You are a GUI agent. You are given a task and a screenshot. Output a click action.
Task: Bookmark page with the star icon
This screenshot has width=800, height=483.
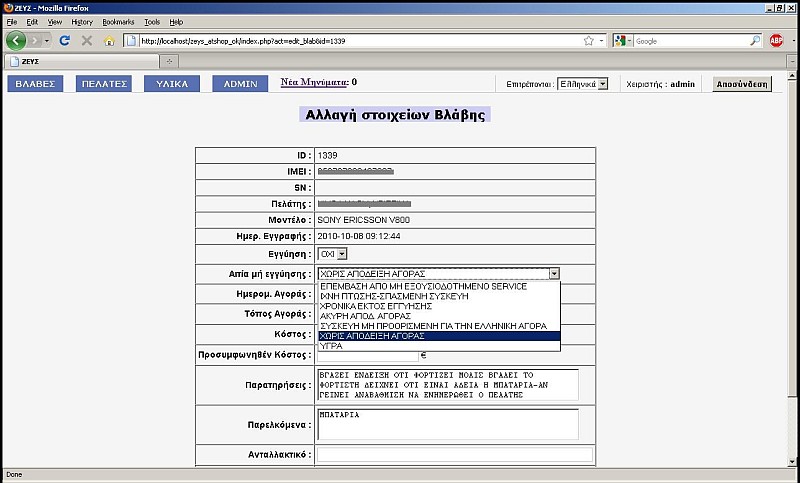pyautogui.click(x=588, y=41)
